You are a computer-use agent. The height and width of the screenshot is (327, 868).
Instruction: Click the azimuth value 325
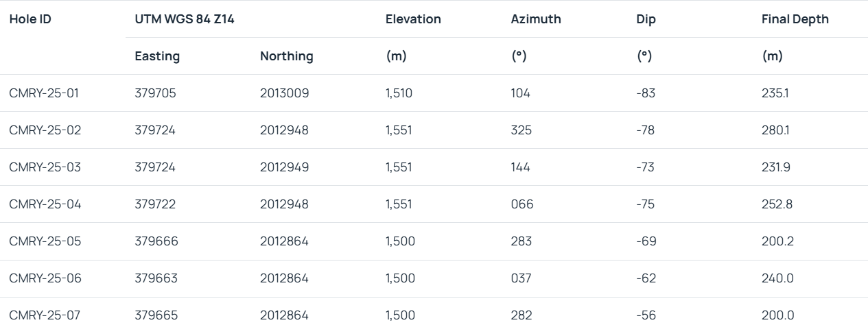pos(521,130)
